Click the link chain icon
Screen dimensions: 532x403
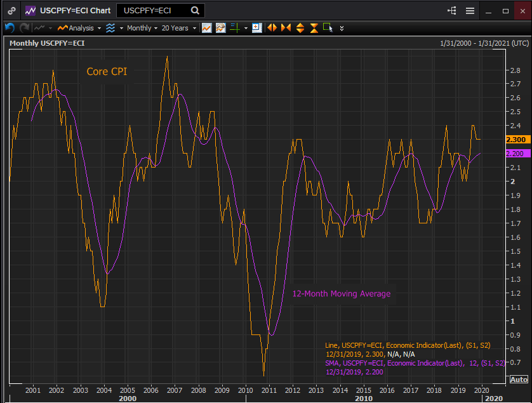click(10, 11)
